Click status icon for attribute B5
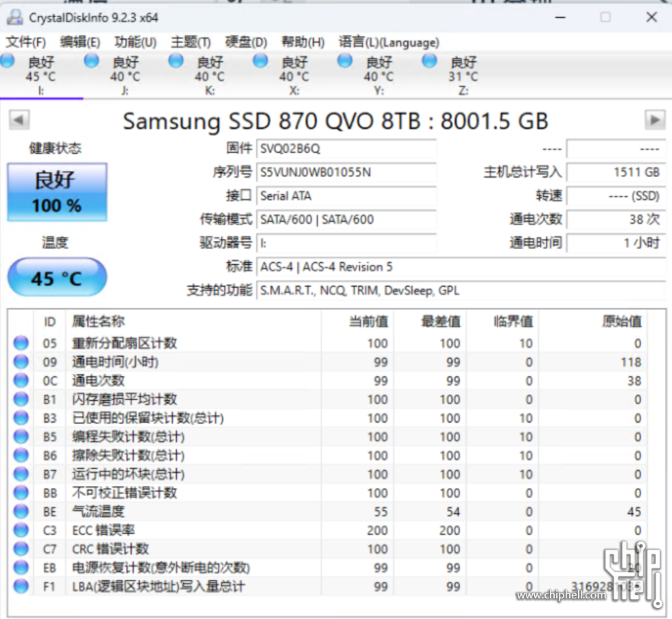Screen dimensions: 672x619 point(21,436)
